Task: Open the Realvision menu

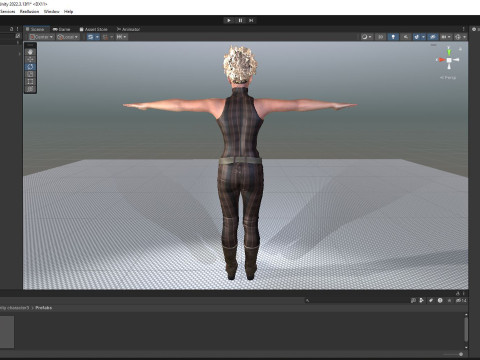Action: pyautogui.click(x=29, y=11)
